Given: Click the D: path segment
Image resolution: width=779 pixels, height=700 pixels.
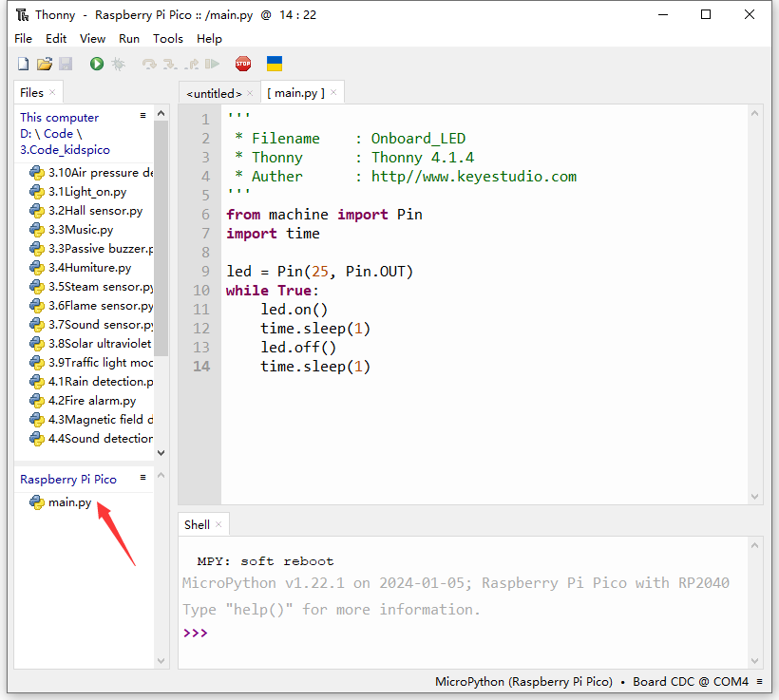Looking at the screenshot, I should [26, 134].
